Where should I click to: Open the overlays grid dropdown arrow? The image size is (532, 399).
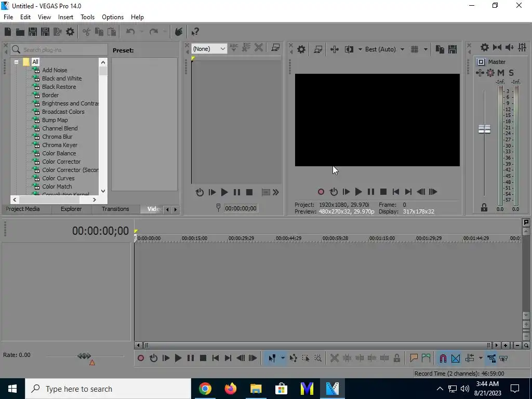pyautogui.click(x=425, y=49)
